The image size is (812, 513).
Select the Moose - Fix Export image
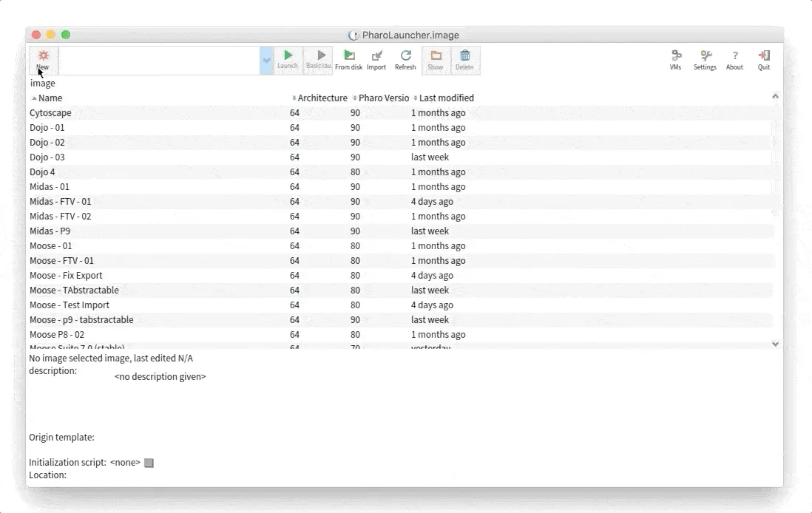[x=400, y=276]
